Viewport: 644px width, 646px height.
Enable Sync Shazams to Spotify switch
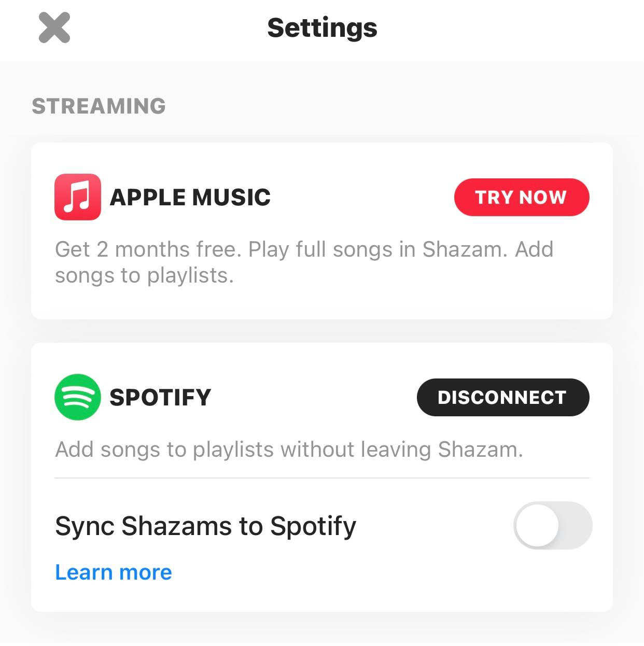click(553, 525)
